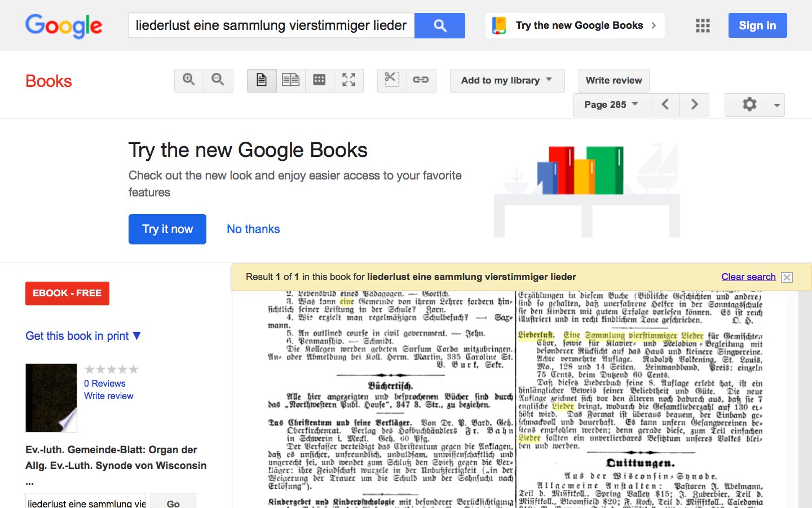Switch to two-page view mode
The image size is (812, 508).
(290, 80)
